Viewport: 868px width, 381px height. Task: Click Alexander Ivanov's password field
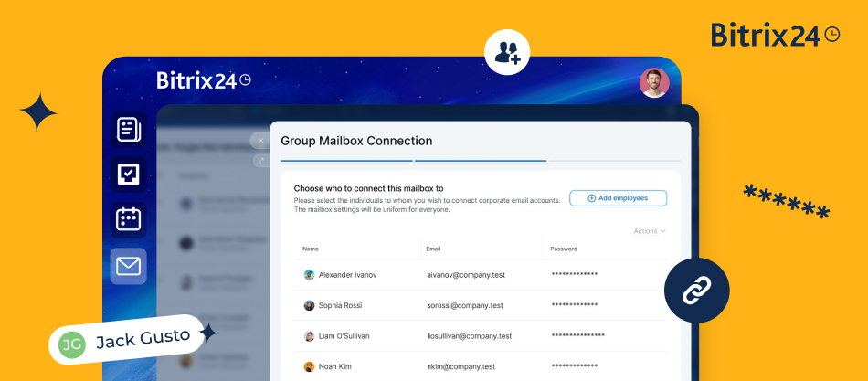point(575,274)
